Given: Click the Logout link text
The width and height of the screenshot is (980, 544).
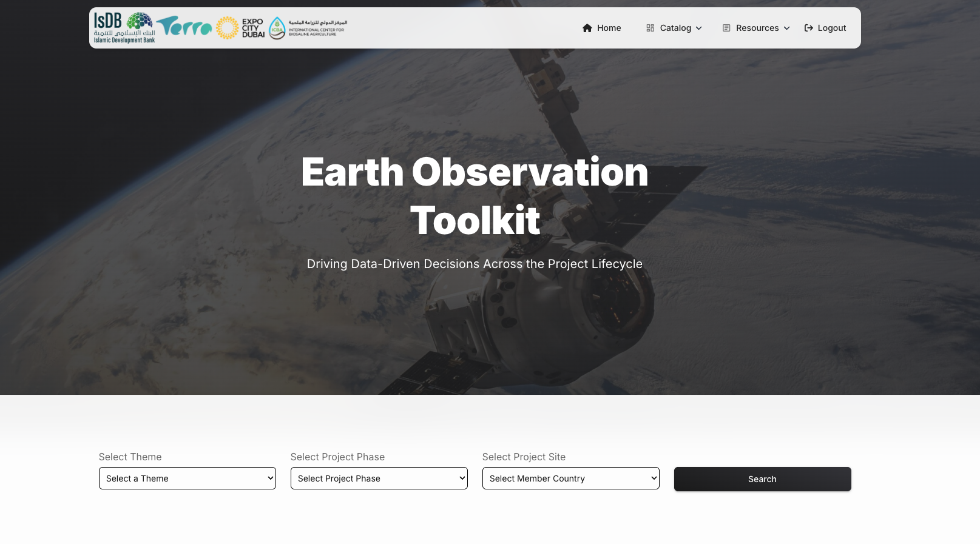Looking at the screenshot, I should pyautogui.click(x=831, y=28).
